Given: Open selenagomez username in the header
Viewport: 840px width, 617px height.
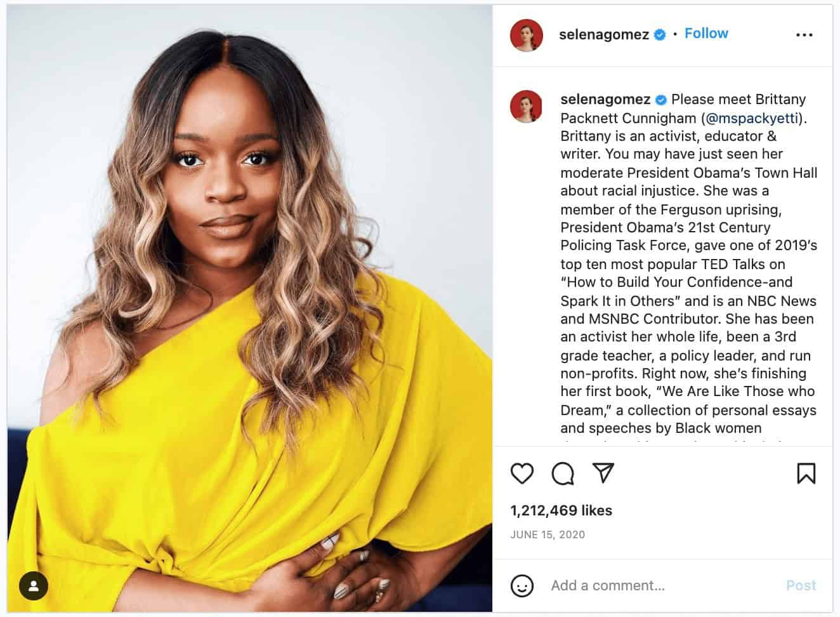Looking at the screenshot, I should click(604, 35).
